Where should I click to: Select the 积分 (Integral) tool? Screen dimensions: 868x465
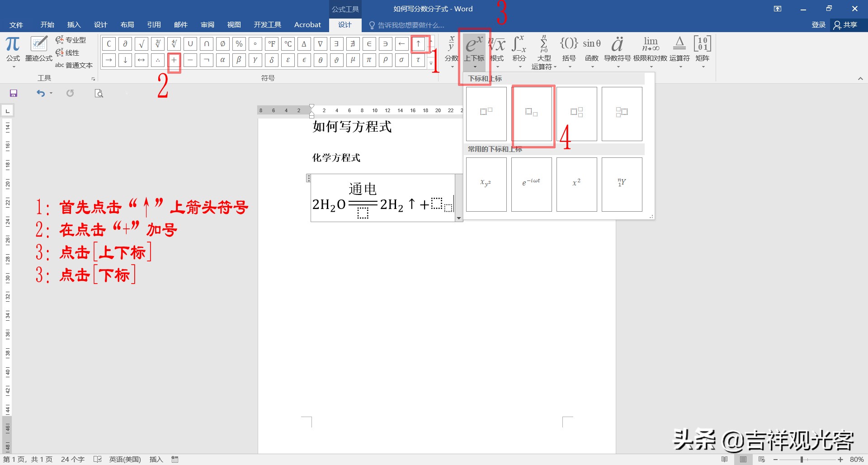[519, 51]
